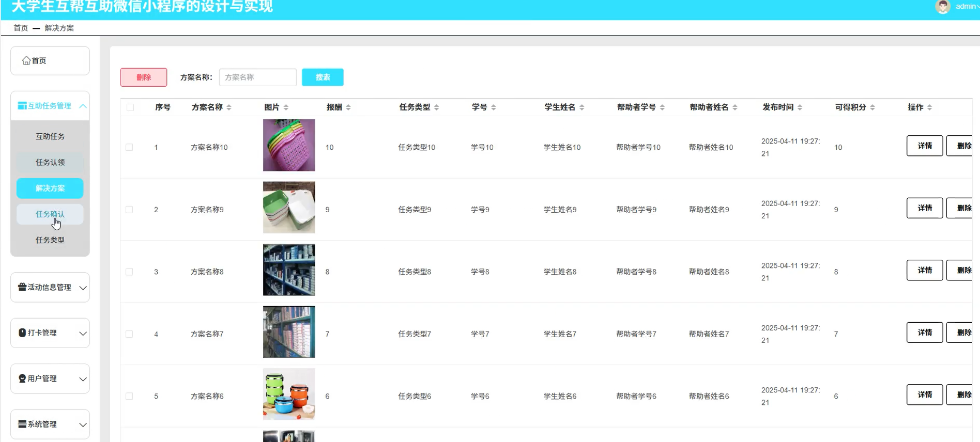Check the row for 方案名称7
The image size is (980, 442).
point(129,334)
